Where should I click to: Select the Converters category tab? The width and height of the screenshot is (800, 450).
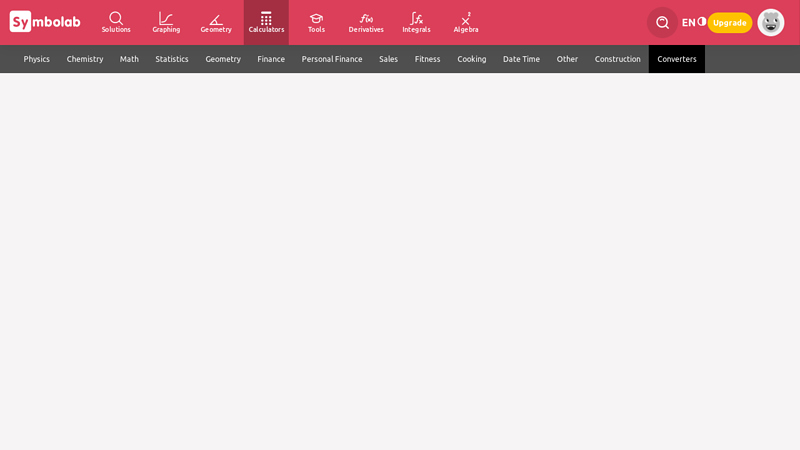[677, 59]
